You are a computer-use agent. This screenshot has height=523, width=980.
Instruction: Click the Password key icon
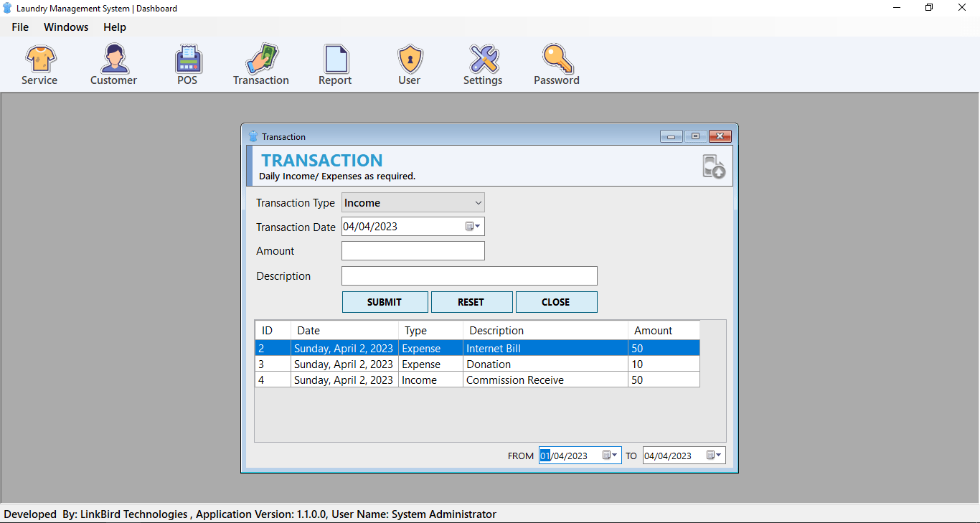tap(556, 63)
